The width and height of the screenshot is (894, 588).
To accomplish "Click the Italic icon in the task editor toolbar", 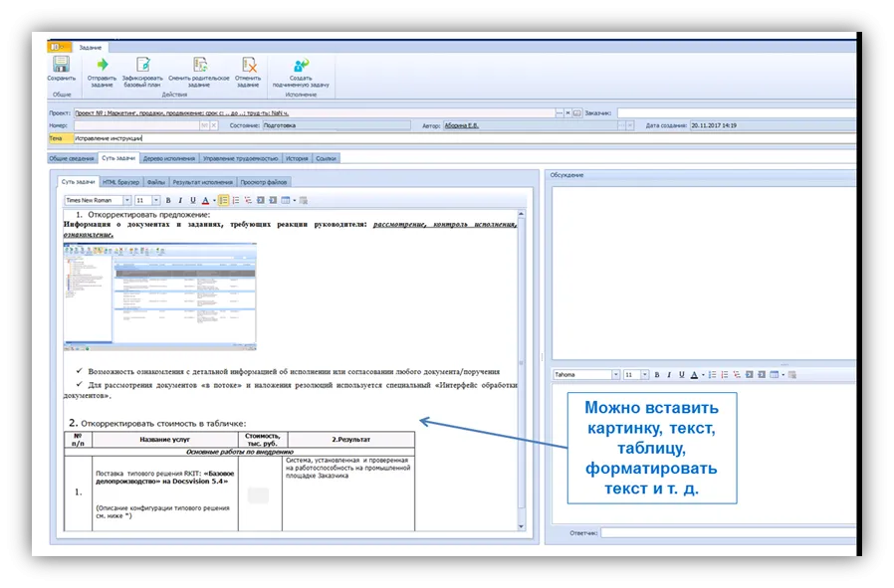I will coord(180,200).
